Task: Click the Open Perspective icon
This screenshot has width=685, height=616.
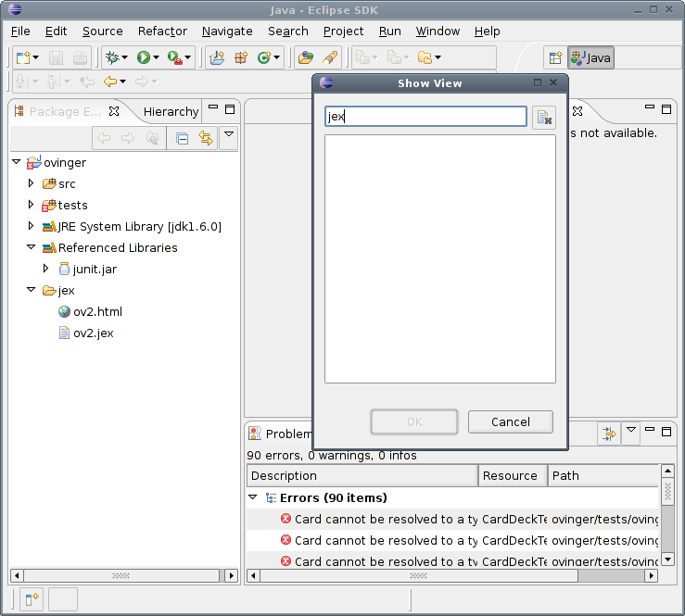Action: 555,57
